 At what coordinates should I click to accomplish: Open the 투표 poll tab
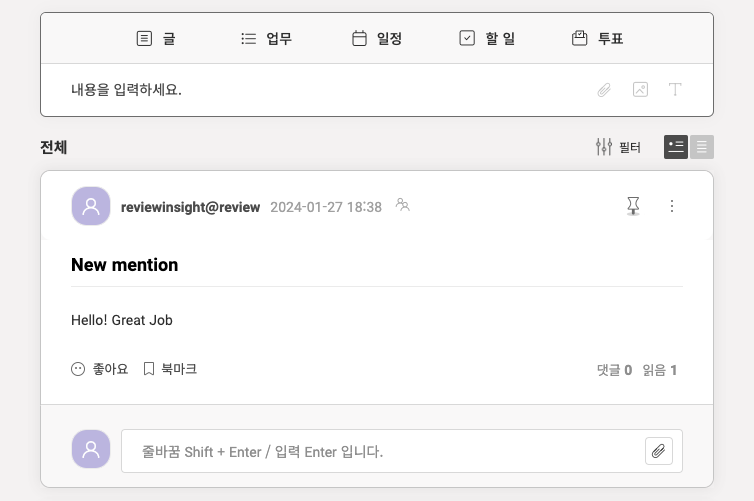click(598, 39)
